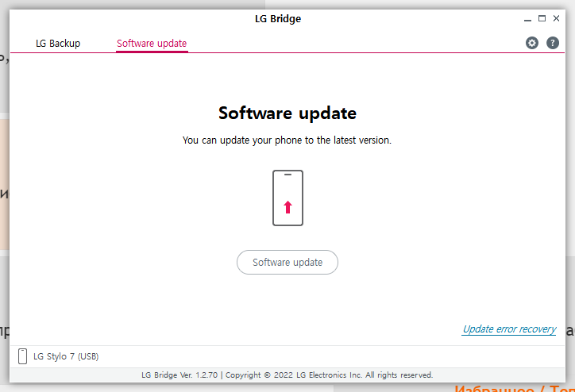The width and height of the screenshot is (575, 392).
Task: Click the phone icon beside LG Stylo 7
Action: pyautogui.click(x=22, y=356)
